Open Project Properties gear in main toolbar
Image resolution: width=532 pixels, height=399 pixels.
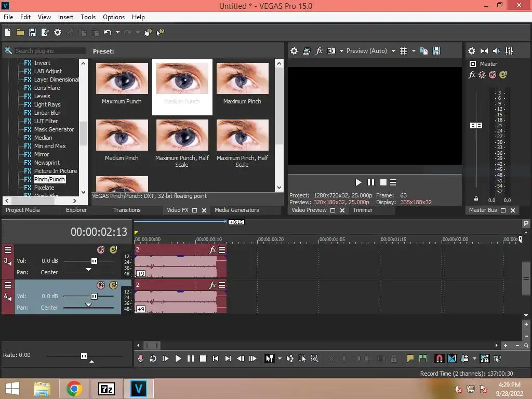coord(58,32)
